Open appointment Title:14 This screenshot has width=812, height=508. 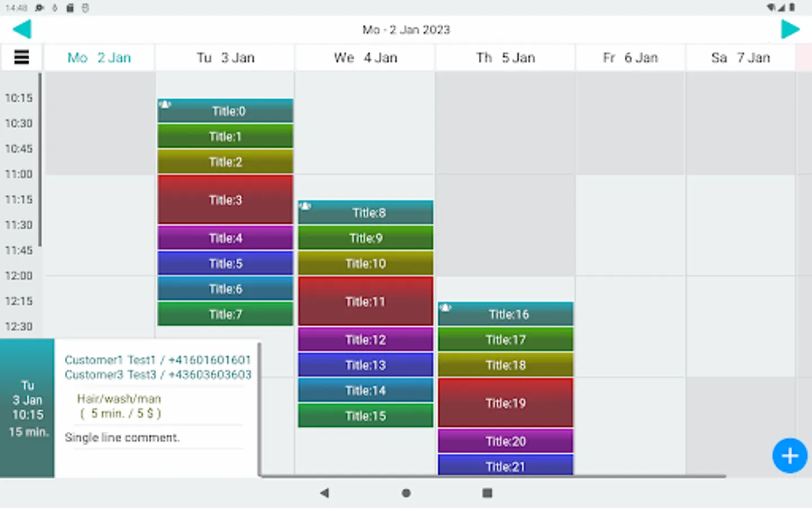tap(365, 391)
